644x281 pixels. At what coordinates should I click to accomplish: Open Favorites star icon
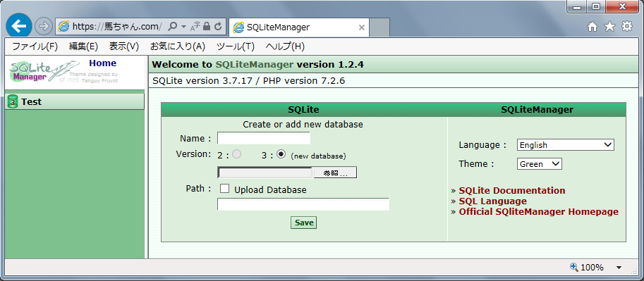point(609,27)
